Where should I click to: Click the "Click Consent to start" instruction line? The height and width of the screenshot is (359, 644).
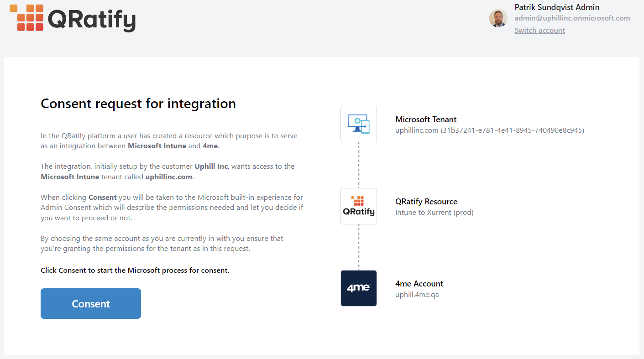coord(135,271)
